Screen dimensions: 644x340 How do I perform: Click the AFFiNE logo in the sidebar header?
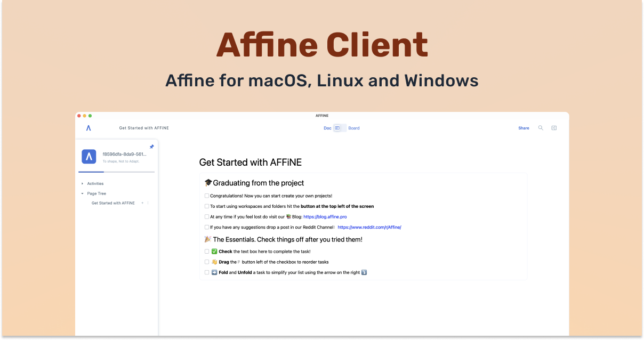pos(88,127)
